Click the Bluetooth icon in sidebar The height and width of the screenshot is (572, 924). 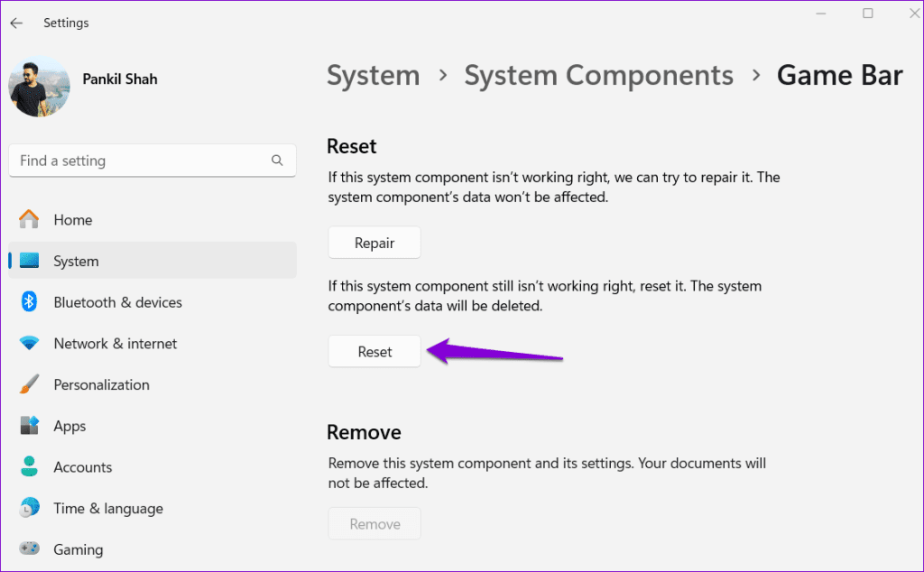click(x=30, y=302)
